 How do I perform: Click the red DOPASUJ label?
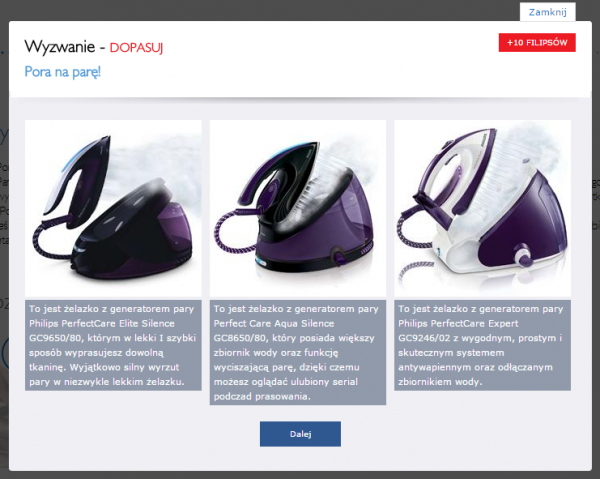point(136,48)
